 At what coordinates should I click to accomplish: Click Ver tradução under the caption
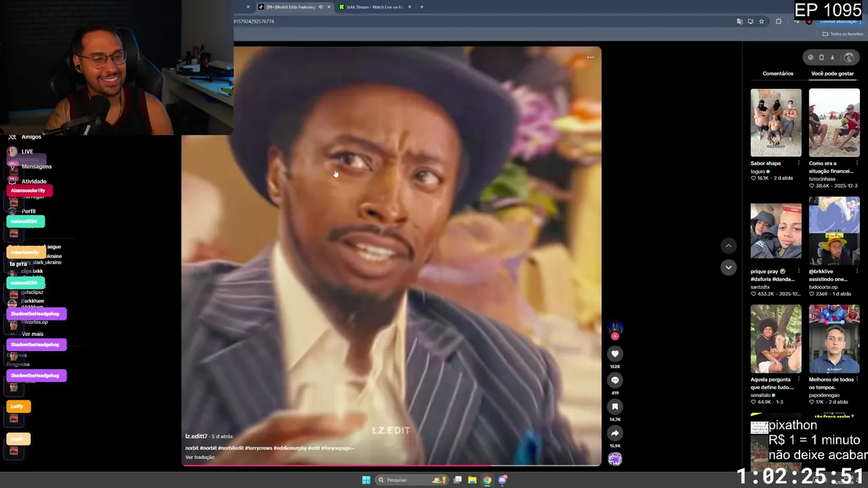pos(199,457)
